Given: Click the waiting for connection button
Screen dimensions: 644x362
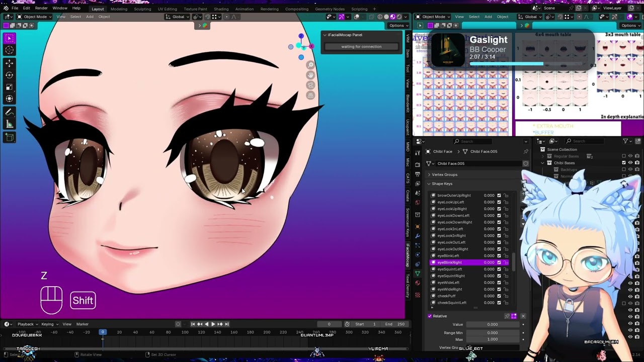Looking at the screenshot, I should 361,47.
